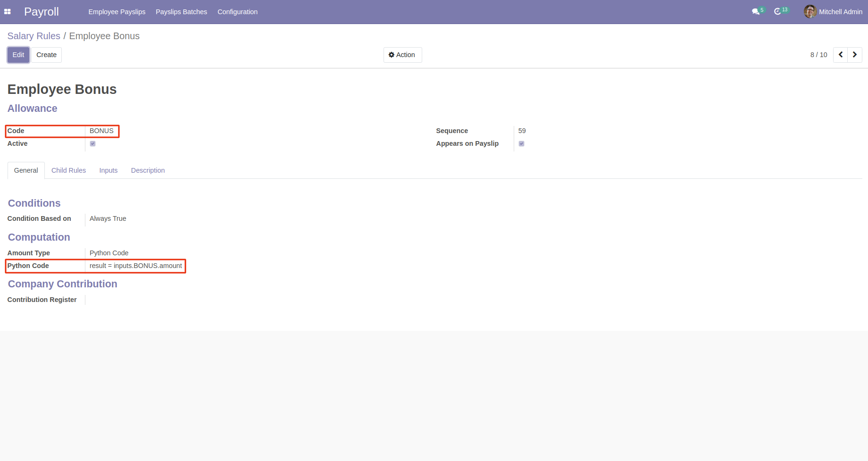Viewport: 868px width, 461px height.
Task: Open the activities clock icon
Action: (x=777, y=12)
